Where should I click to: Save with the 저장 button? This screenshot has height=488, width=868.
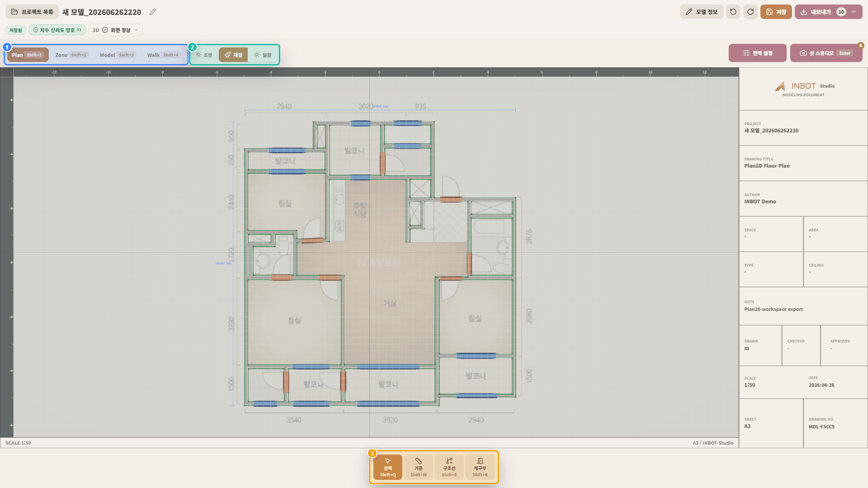[x=776, y=12]
